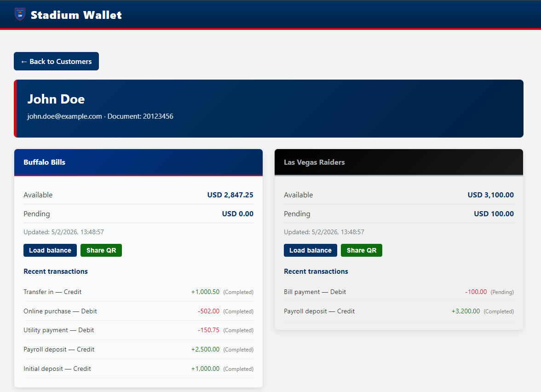Click the Buffalo Bills available balance USD 2,847.25
541x392 pixels.
[230, 195]
